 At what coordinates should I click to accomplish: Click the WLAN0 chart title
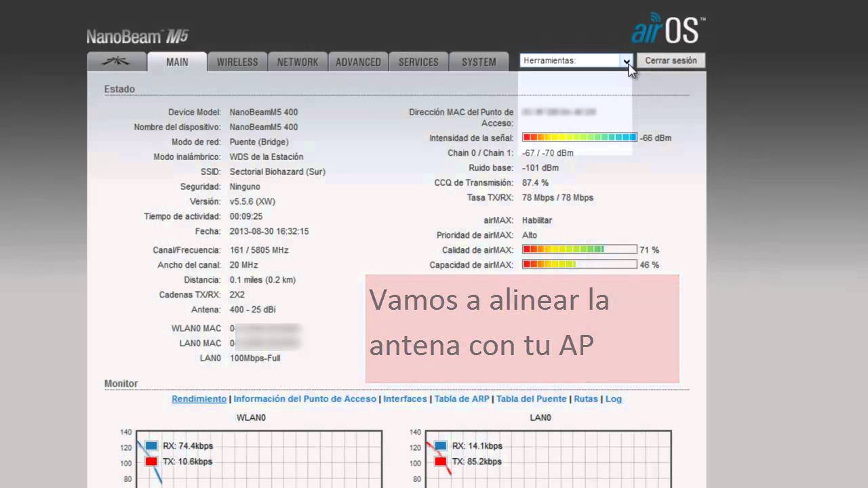250,418
